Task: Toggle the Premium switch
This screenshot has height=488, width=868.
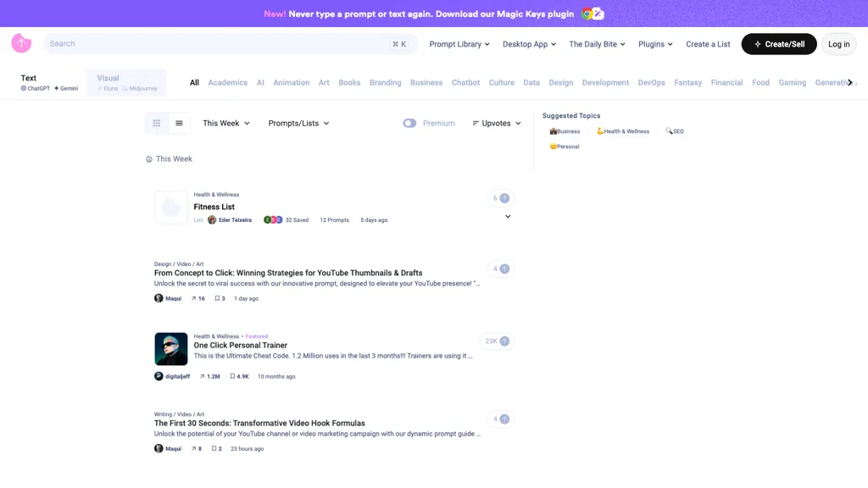Action: pyautogui.click(x=410, y=124)
